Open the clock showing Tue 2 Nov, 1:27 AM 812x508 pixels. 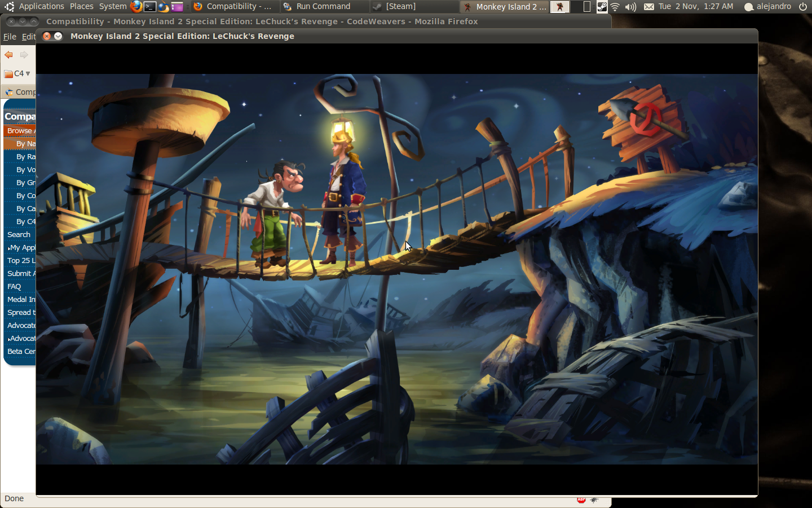coord(696,6)
